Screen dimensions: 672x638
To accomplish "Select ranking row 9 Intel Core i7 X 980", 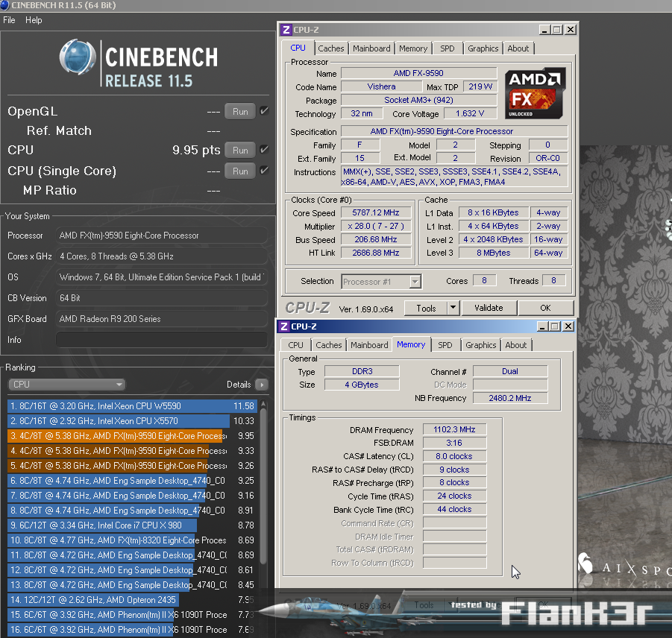I will pos(131,525).
